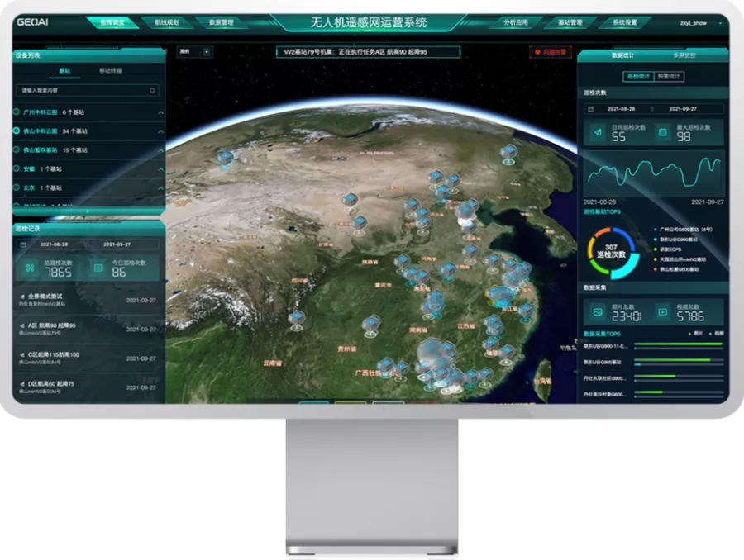
Task: Toggle visibility of 广州中科云图 group
Action: click(17, 112)
